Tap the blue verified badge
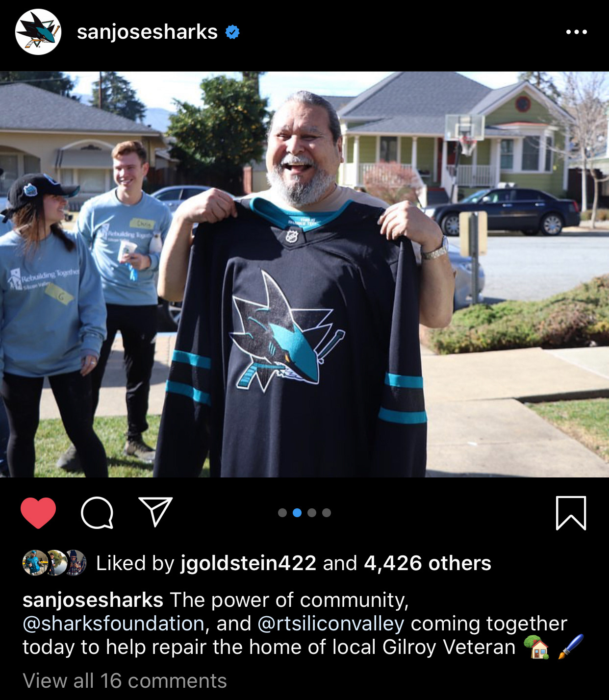 pyautogui.click(x=232, y=32)
